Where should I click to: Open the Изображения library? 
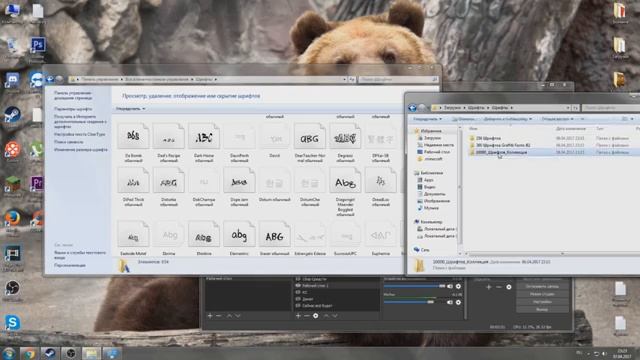[433, 201]
